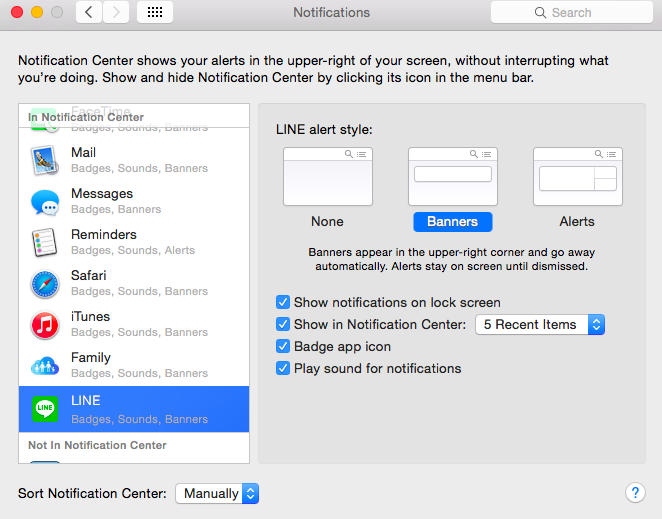Image resolution: width=662 pixels, height=519 pixels.
Task: Select the iTunes row in list
Action: click(134, 324)
